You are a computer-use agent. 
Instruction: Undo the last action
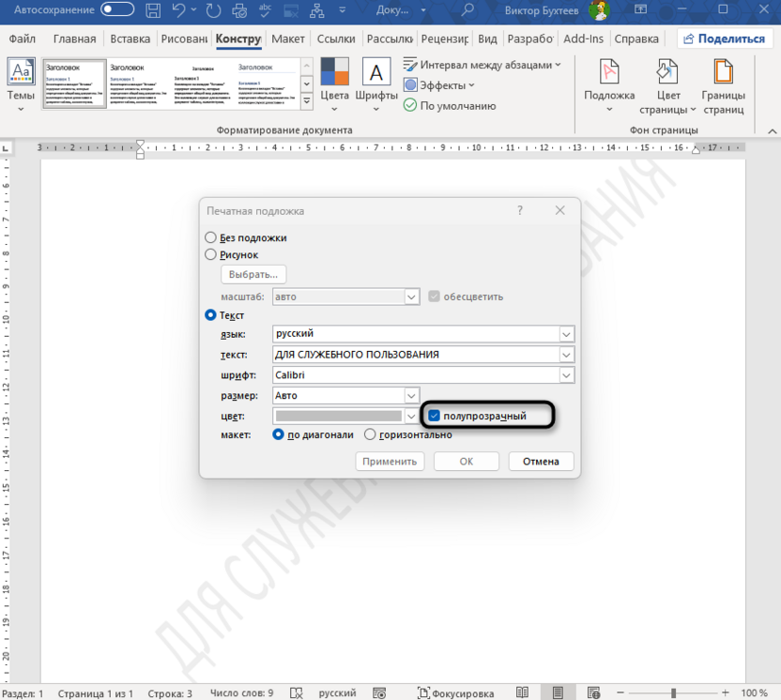(178, 10)
